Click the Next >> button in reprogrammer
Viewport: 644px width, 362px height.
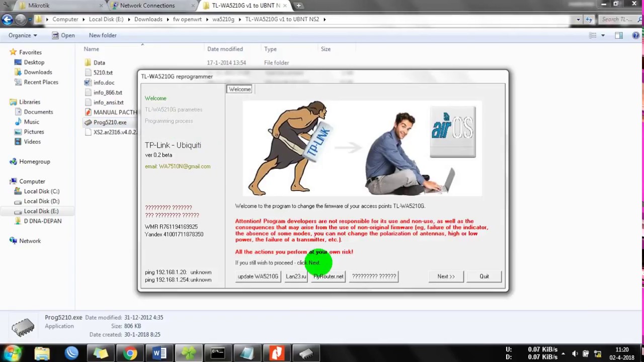(x=446, y=277)
